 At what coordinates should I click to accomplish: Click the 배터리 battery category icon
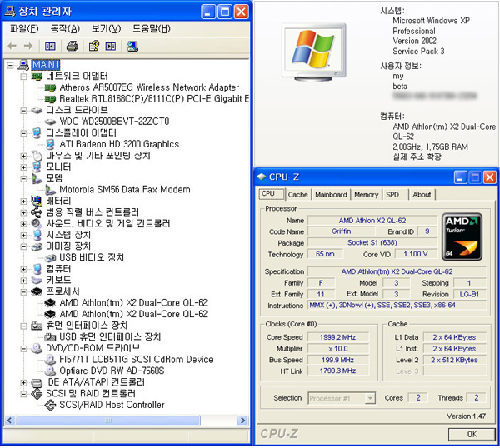pyautogui.click(x=37, y=201)
